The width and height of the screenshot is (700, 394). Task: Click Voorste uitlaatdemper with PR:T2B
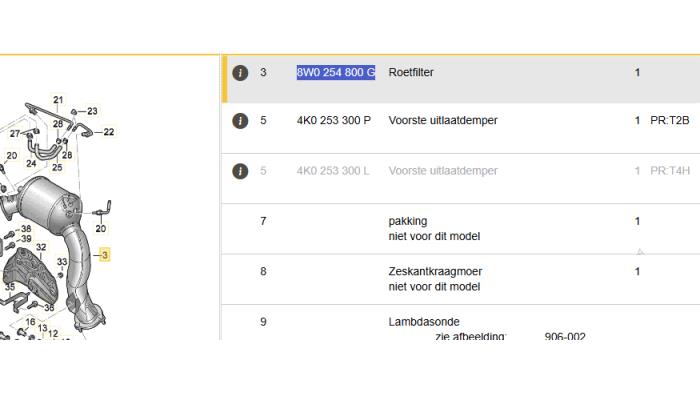[443, 120]
